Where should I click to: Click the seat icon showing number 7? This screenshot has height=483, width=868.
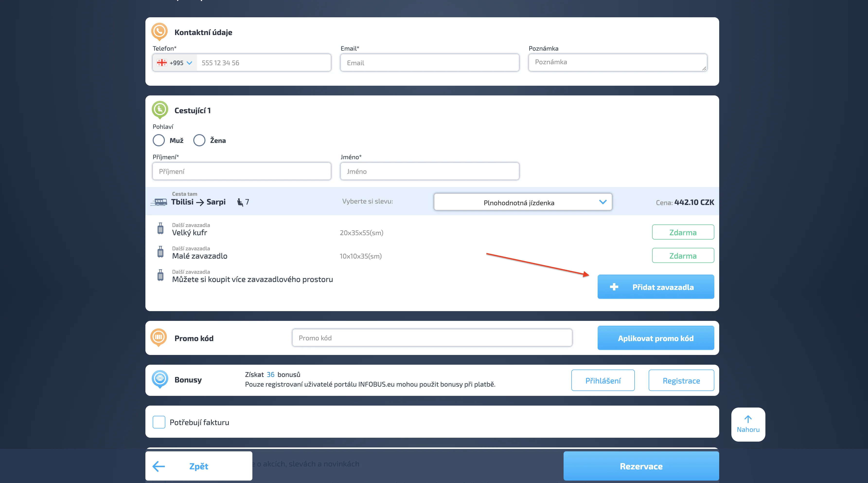click(240, 202)
